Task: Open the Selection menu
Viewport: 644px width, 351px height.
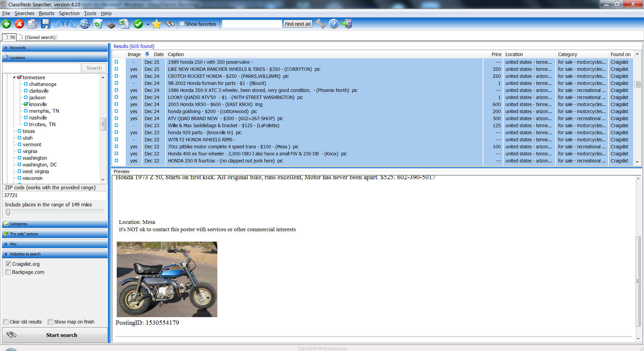Action: [x=69, y=13]
